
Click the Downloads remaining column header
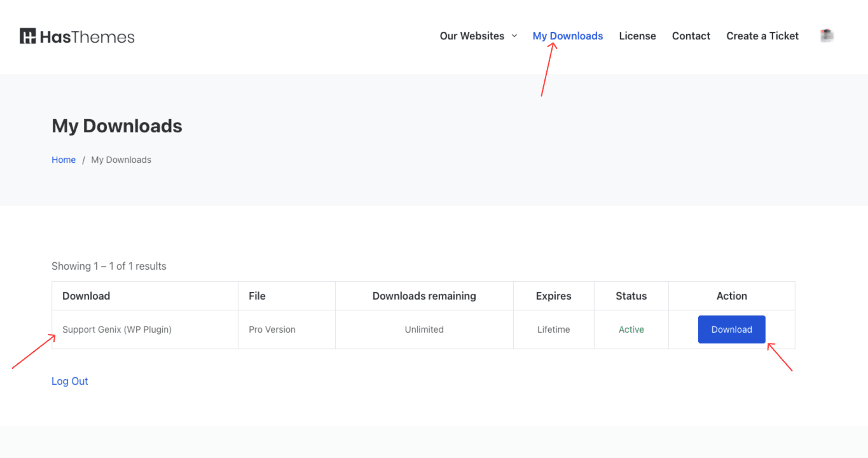coord(424,296)
